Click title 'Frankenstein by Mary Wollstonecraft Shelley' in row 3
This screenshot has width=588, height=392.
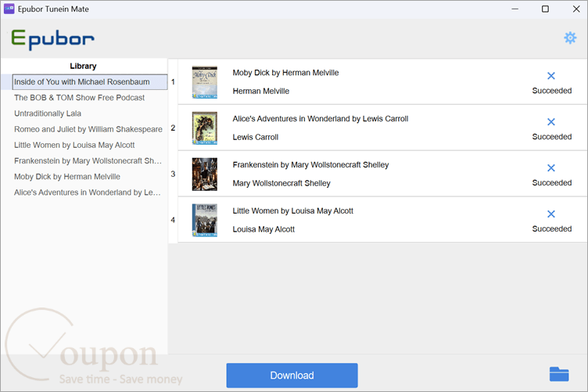point(310,165)
